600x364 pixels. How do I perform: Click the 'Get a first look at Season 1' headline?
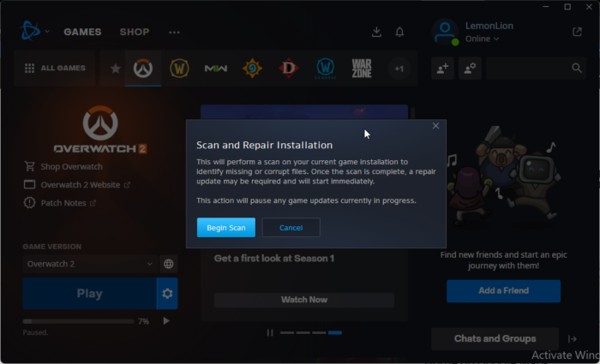click(x=274, y=259)
